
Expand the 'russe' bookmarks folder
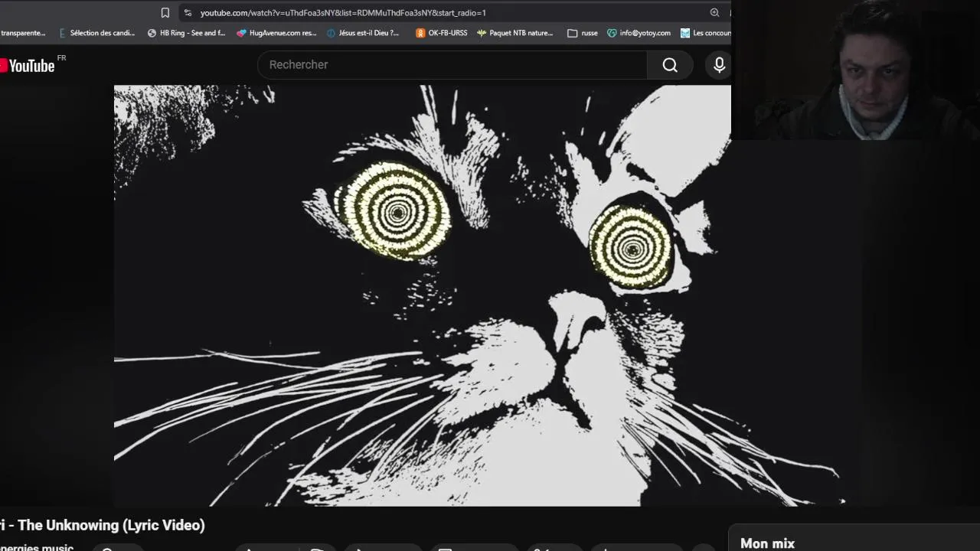(x=583, y=33)
